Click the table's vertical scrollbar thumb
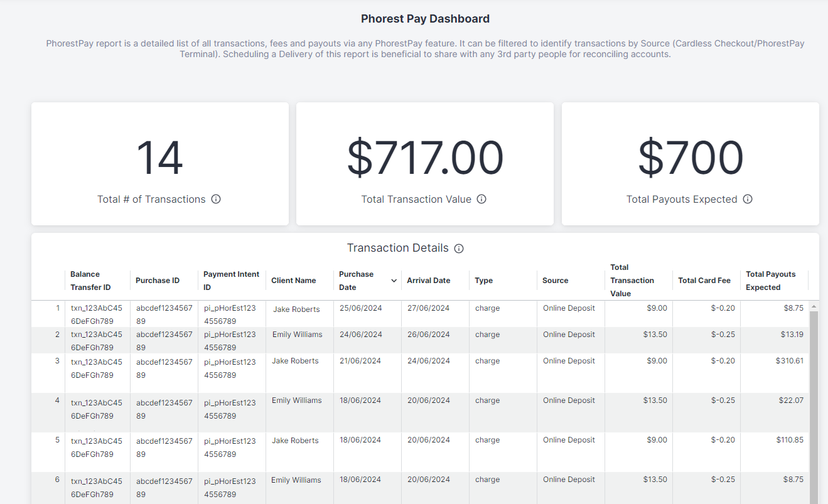Image resolution: width=828 pixels, height=504 pixels. 814,407
